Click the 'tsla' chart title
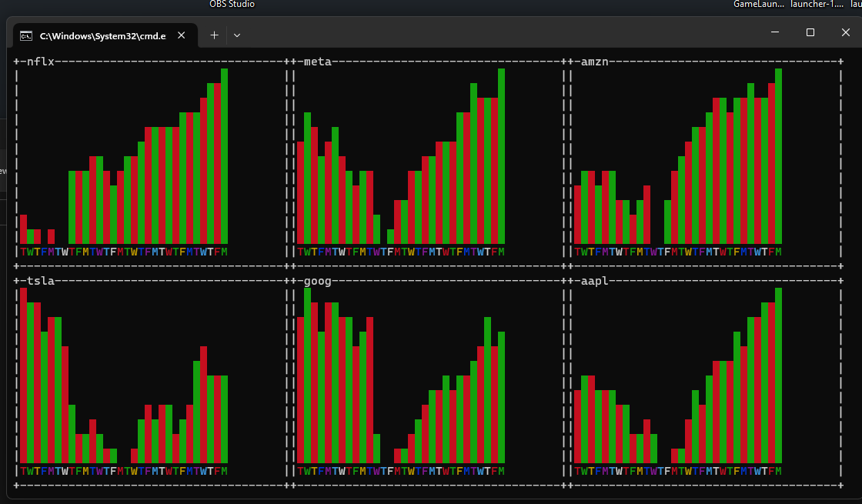Screen dimensions: 862x504 coord(41,281)
